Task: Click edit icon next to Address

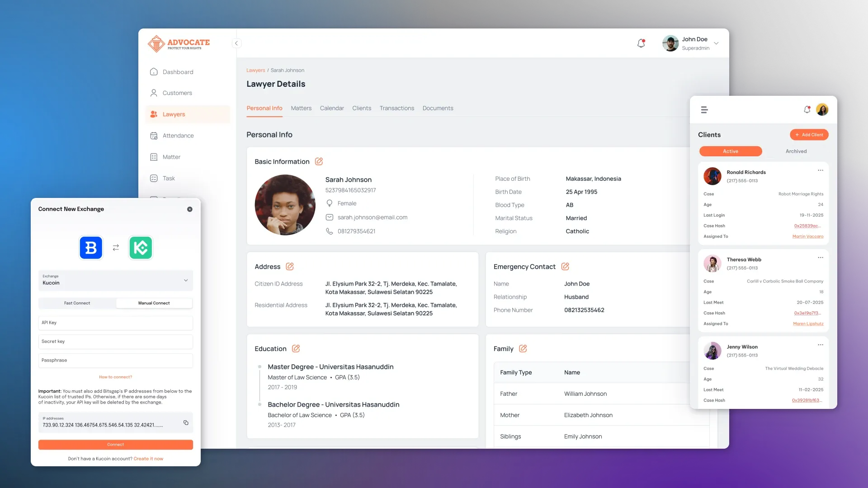Action: (290, 267)
